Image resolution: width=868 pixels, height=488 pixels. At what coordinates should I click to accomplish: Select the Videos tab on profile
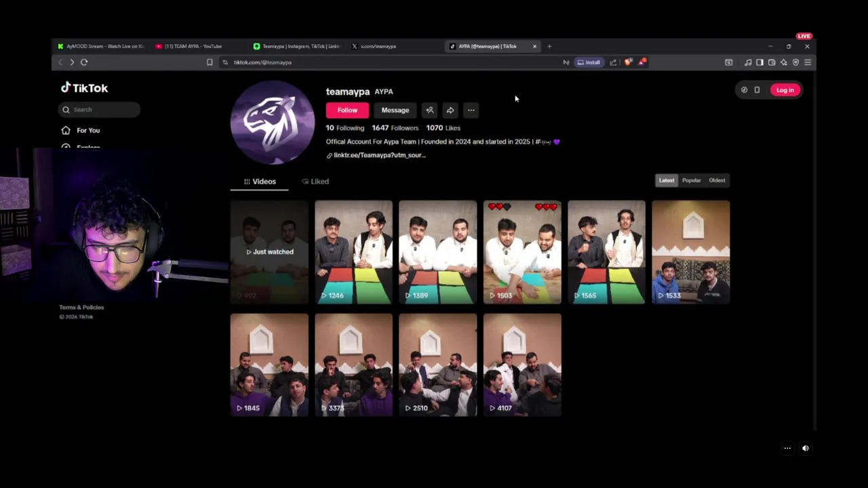260,182
